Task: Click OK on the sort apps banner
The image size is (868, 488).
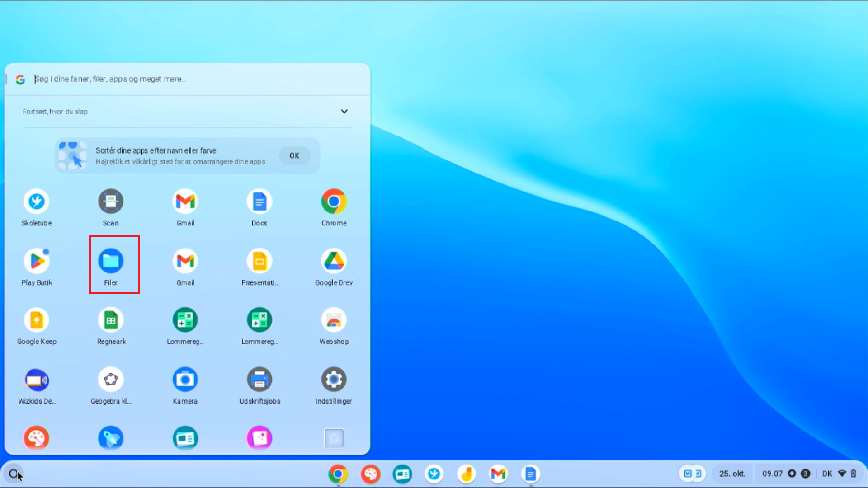Action: tap(294, 155)
